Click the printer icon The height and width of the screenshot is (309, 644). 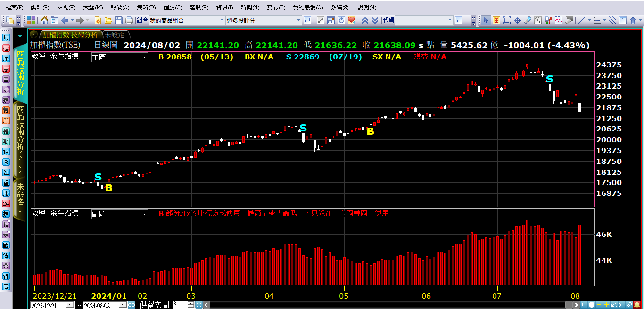(x=129, y=20)
